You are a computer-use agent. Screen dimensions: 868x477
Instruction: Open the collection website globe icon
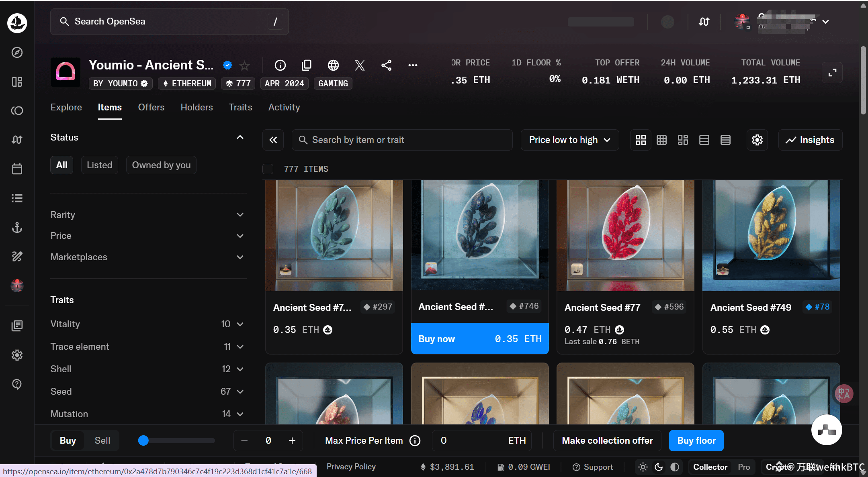click(333, 65)
